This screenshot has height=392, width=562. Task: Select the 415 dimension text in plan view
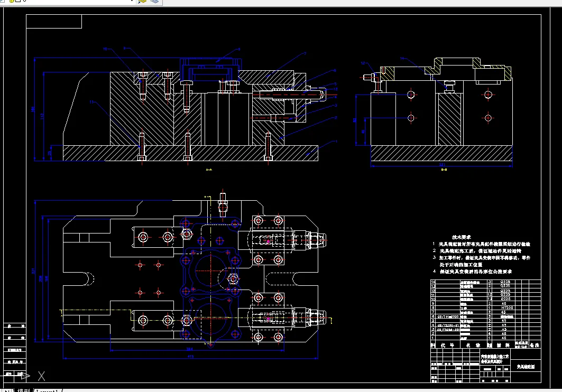pos(190,356)
